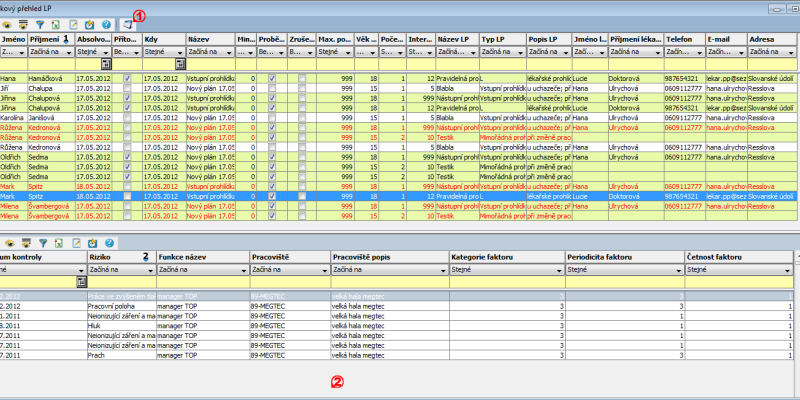Open help using blue question mark icon, top toolbar
The image size is (800, 400).
point(106,23)
